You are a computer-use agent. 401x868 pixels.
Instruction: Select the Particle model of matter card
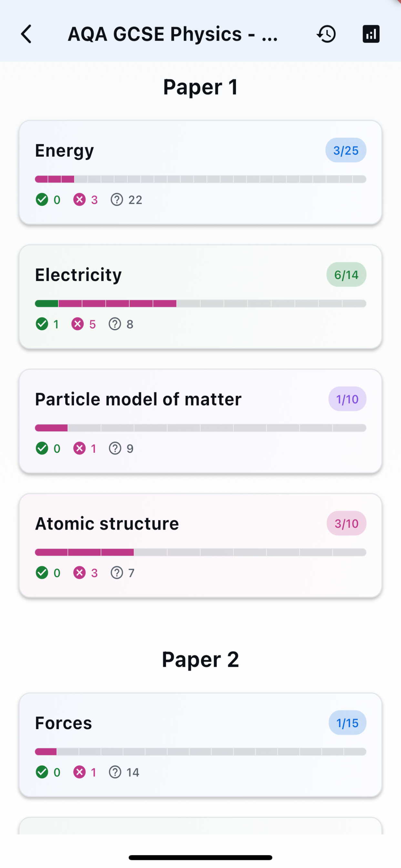pos(200,420)
